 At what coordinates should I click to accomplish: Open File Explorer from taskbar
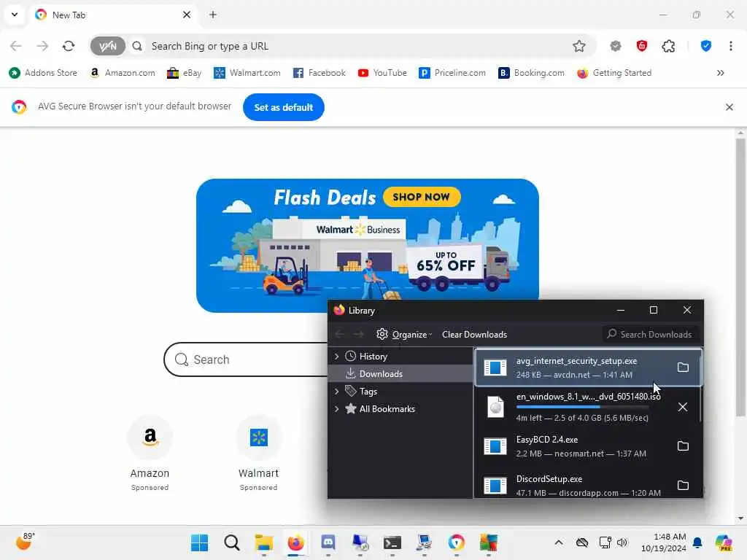pyautogui.click(x=263, y=542)
